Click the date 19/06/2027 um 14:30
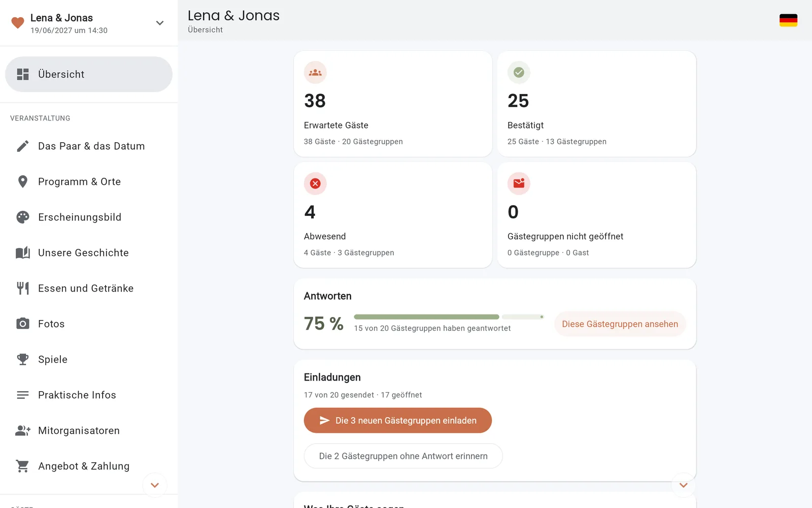 pyautogui.click(x=69, y=30)
